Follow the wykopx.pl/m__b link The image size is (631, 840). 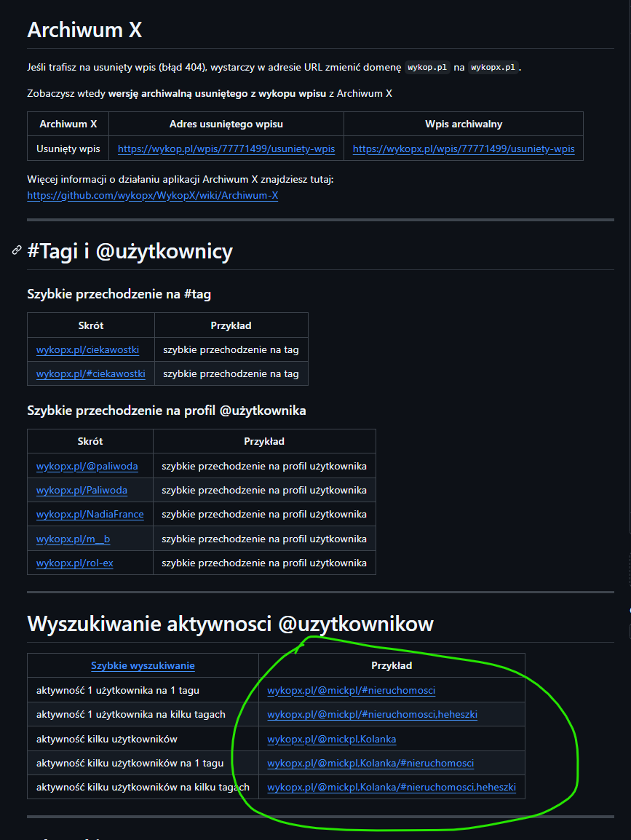(x=73, y=539)
